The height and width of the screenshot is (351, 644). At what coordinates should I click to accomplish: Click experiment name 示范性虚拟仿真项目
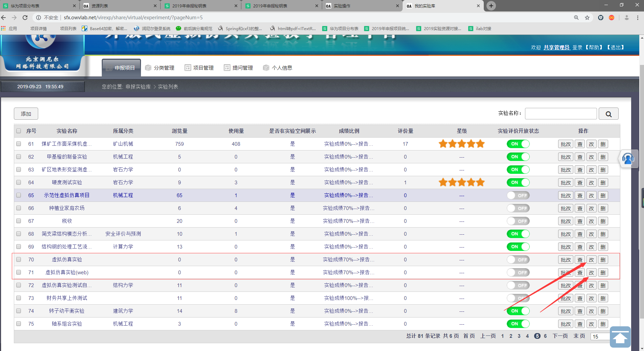point(67,195)
